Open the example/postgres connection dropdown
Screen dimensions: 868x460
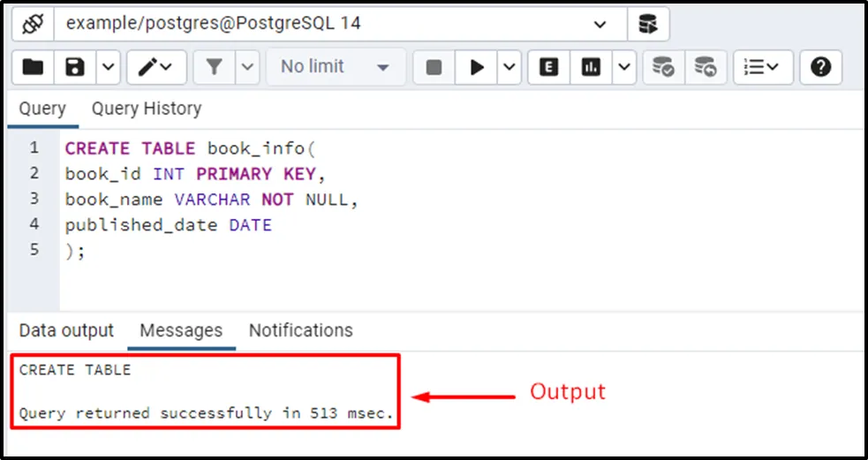(341, 24)
